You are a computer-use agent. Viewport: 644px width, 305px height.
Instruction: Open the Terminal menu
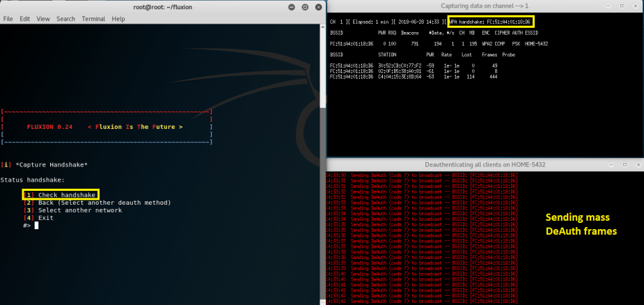[x=93, y=19]
